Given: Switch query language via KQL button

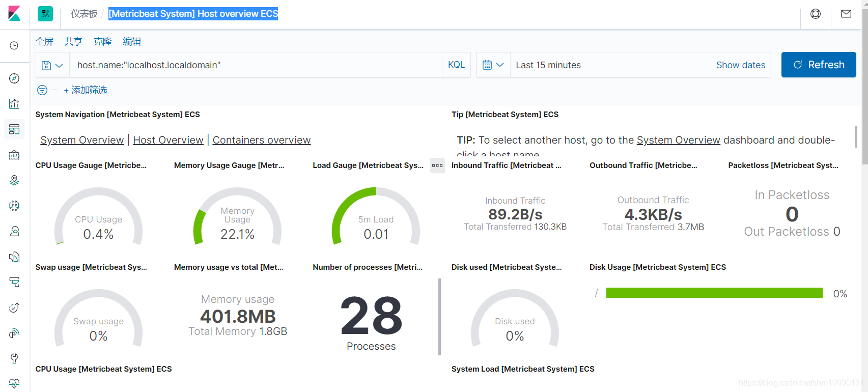Looking at the screenshot, I should pyautogui.click(x=456, y=65).
